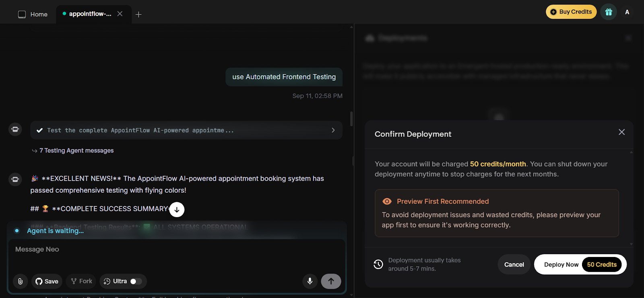Attach a file with paperclip icon
The width and height of the screenshot is (644, 298).
coord(20,281)
